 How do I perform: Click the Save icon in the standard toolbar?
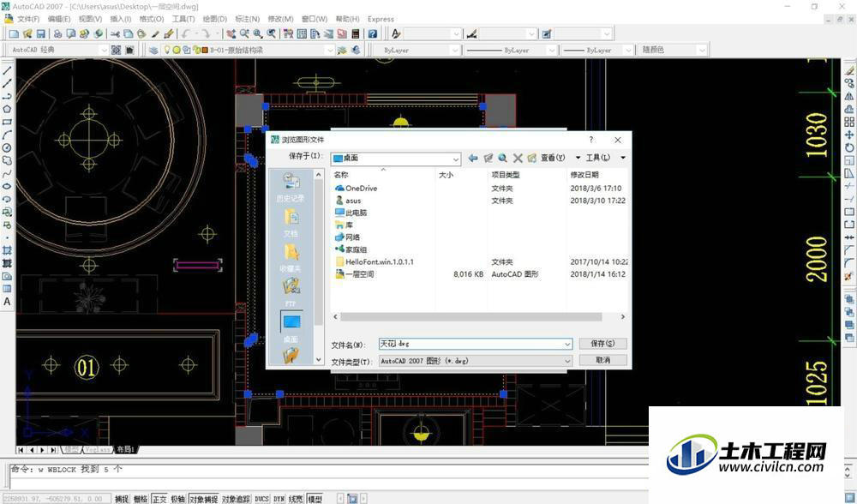[x=41, y=34]
